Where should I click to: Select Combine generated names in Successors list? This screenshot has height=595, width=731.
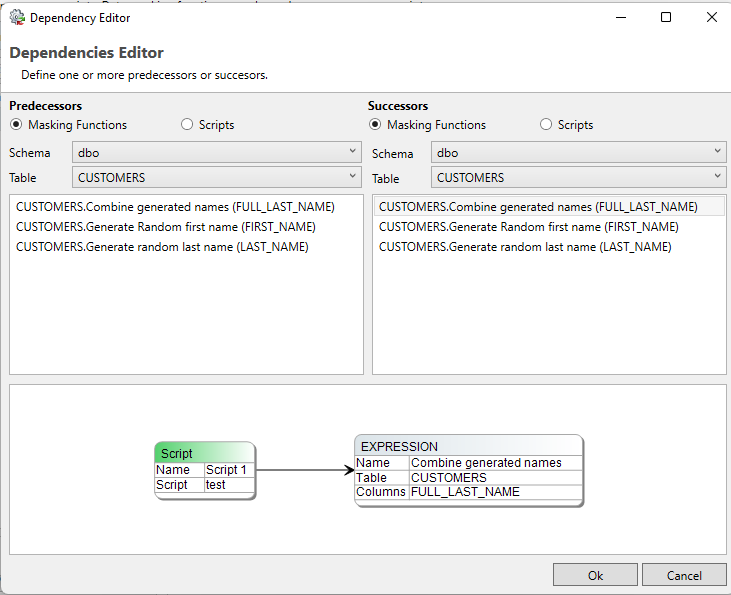coord(538,207)
